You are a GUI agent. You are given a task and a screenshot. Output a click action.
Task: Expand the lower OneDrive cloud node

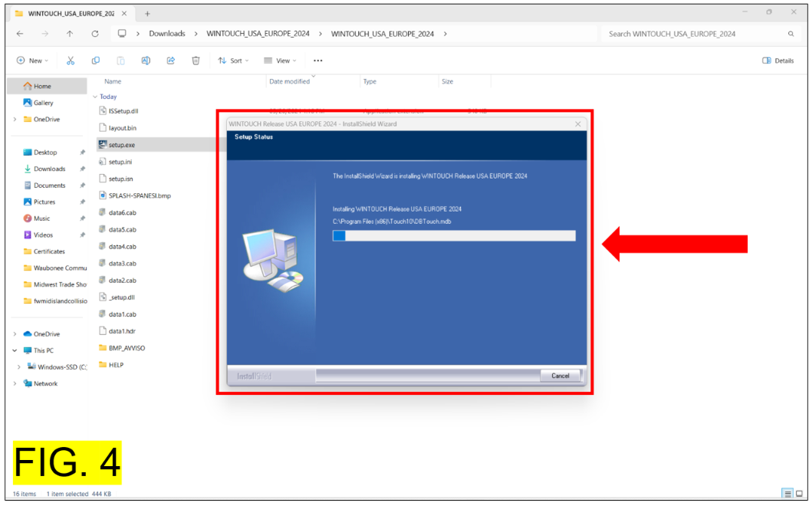click(x=15, y=334)
